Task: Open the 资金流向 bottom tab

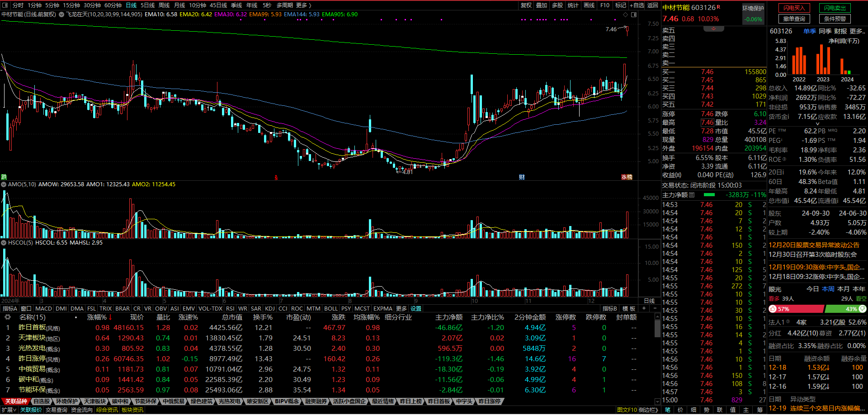Action: tap(82, 410)
